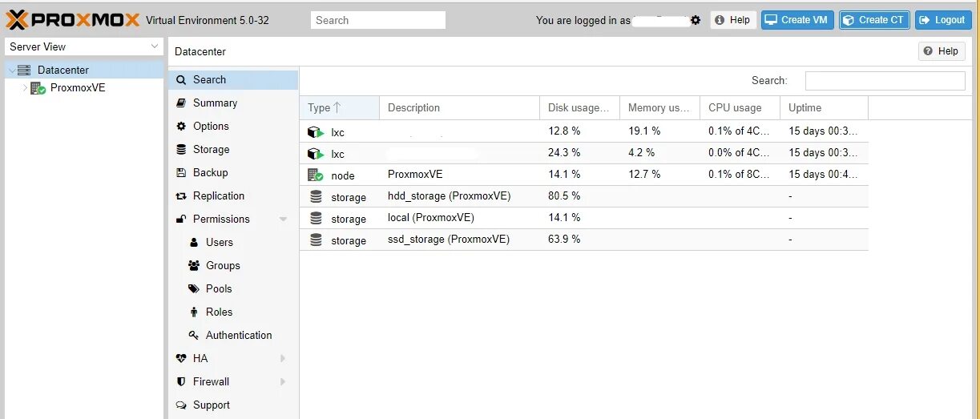Click the top global Search field
Screen dimensions: 980x419
point(378,20)
